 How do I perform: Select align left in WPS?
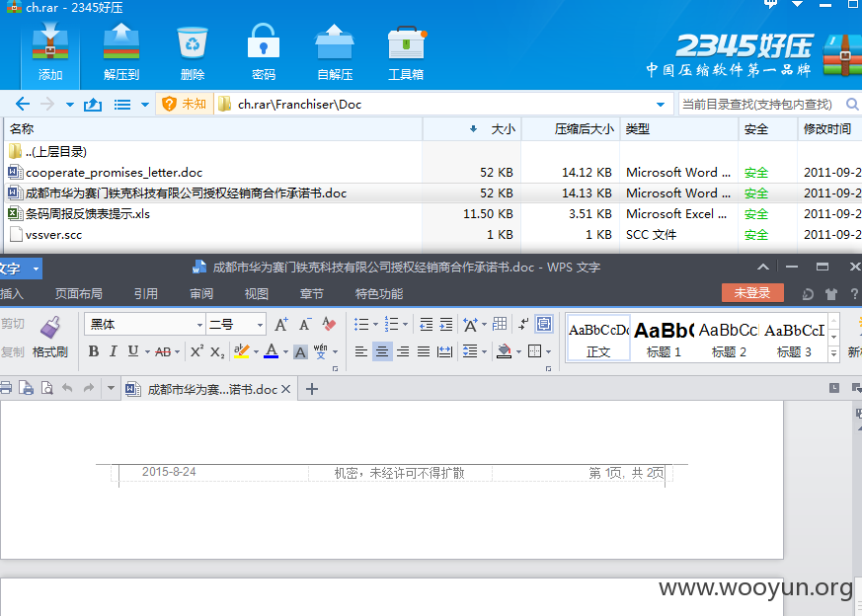361,351
